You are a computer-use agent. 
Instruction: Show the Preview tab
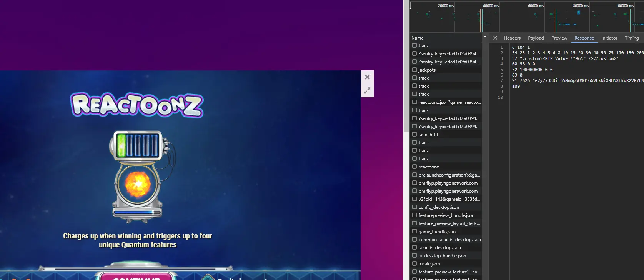pos(559,38)
